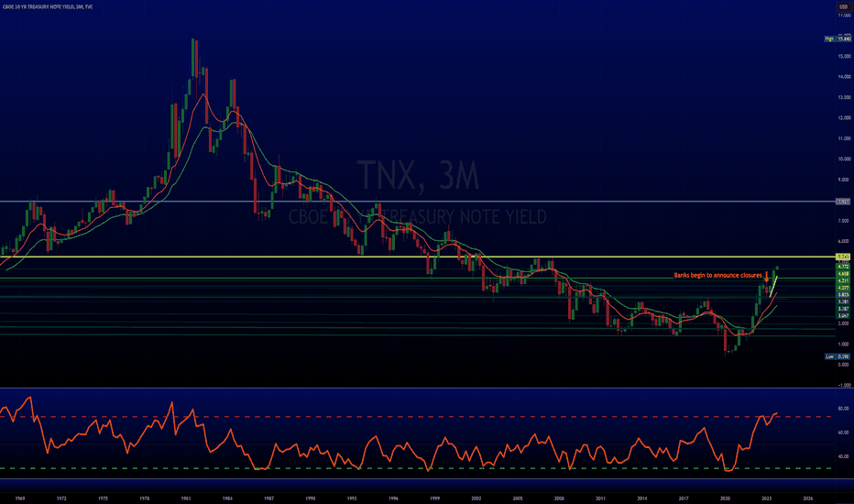Image resolution: width=854 pixels, height=504 pixels.
Task: Click the 2011 time axis label
Action: pyautogui.click(x=601, y=499)
